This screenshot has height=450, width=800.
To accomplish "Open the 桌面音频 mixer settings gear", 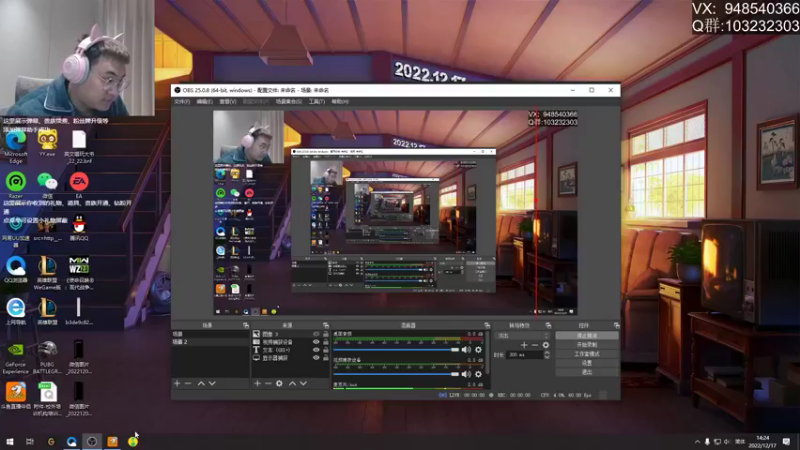I will click(x=478, y=350).
